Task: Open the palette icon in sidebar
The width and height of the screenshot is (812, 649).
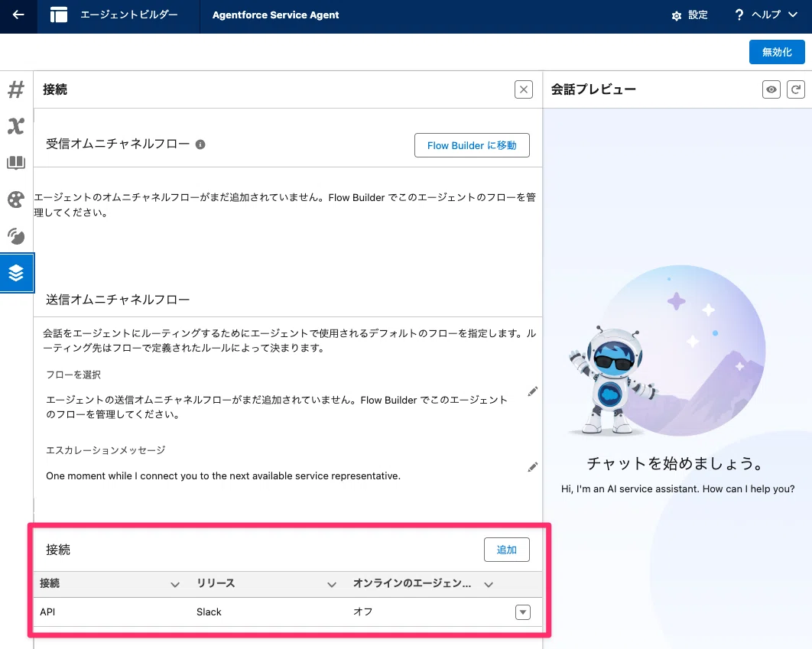Action: 16,200
